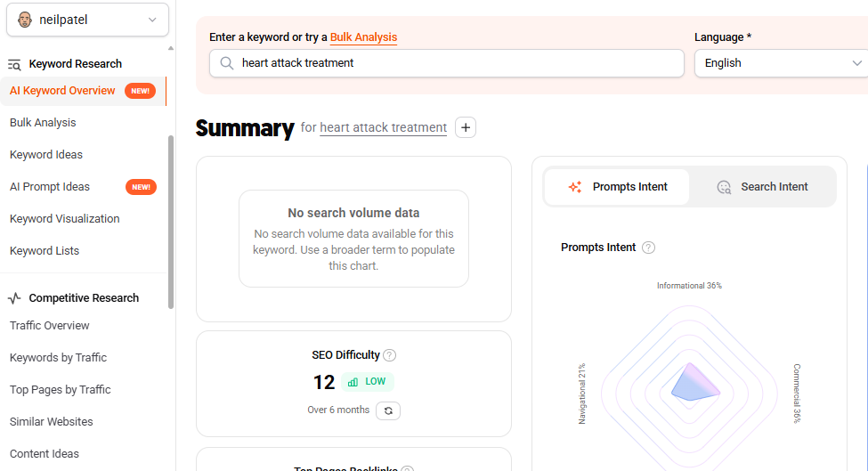This screenshot has height=471, width=868.
Task: Click the No search volume data heading
Action: tap(353, 213)
